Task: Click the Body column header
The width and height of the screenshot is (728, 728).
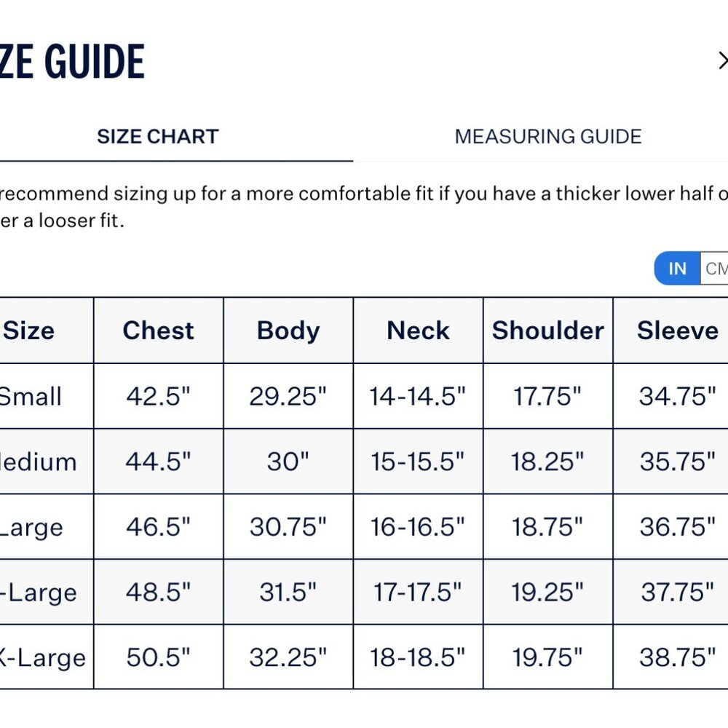Action: (x=288, y=331)
